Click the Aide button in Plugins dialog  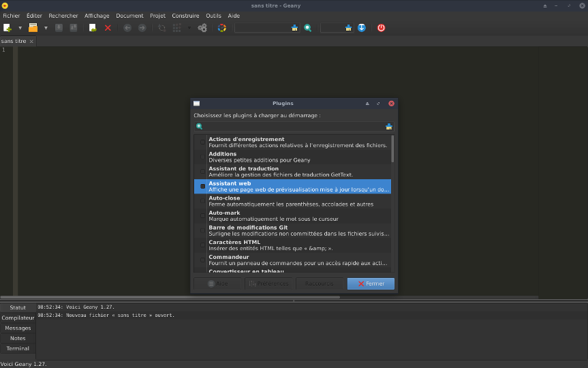point(217,283)
